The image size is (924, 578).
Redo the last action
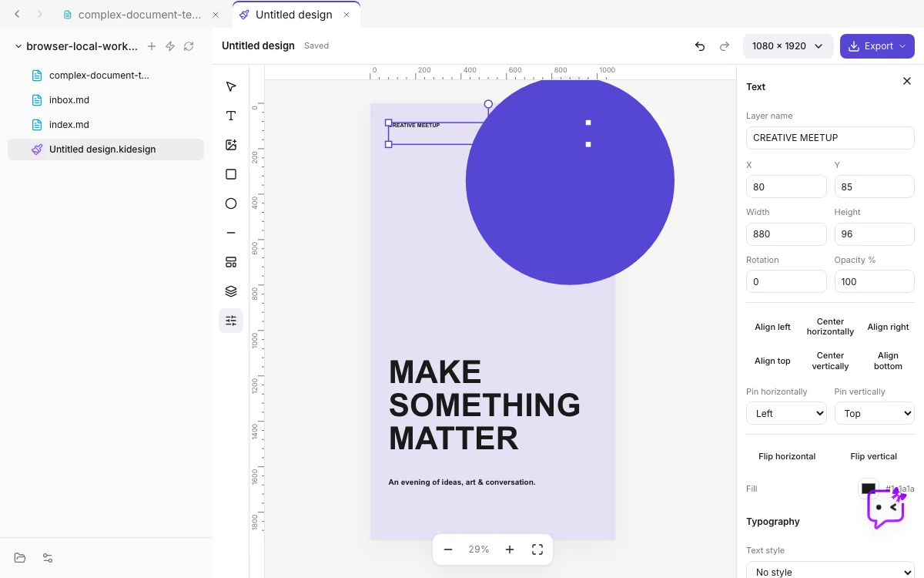(725, 46)
